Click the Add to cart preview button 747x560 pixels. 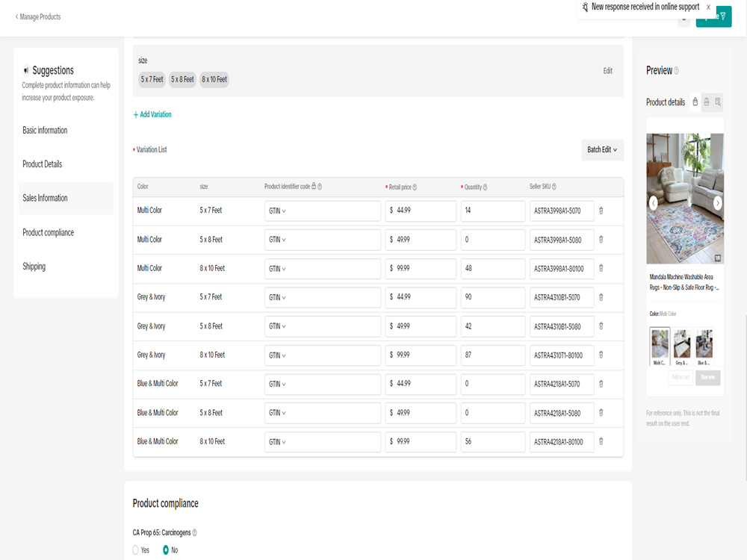click(x=681, y=378)
